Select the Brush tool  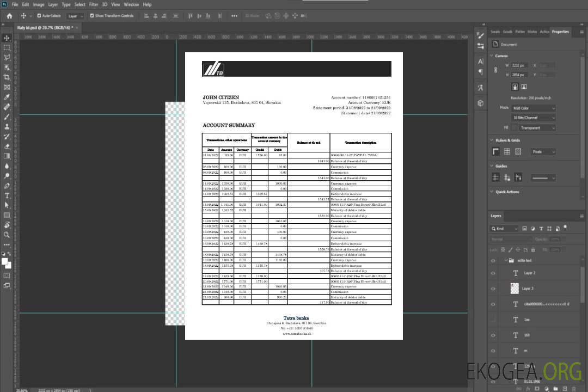click(x=7, y=117)
